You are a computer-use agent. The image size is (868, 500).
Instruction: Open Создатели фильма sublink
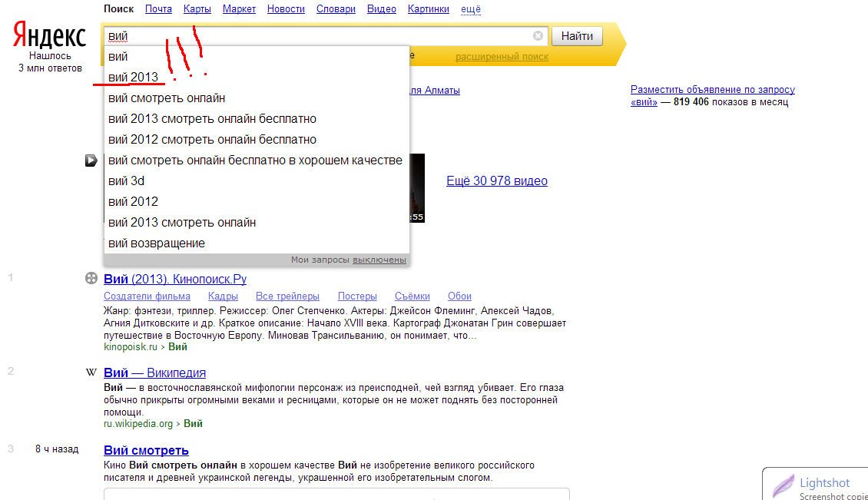point(147,296)
